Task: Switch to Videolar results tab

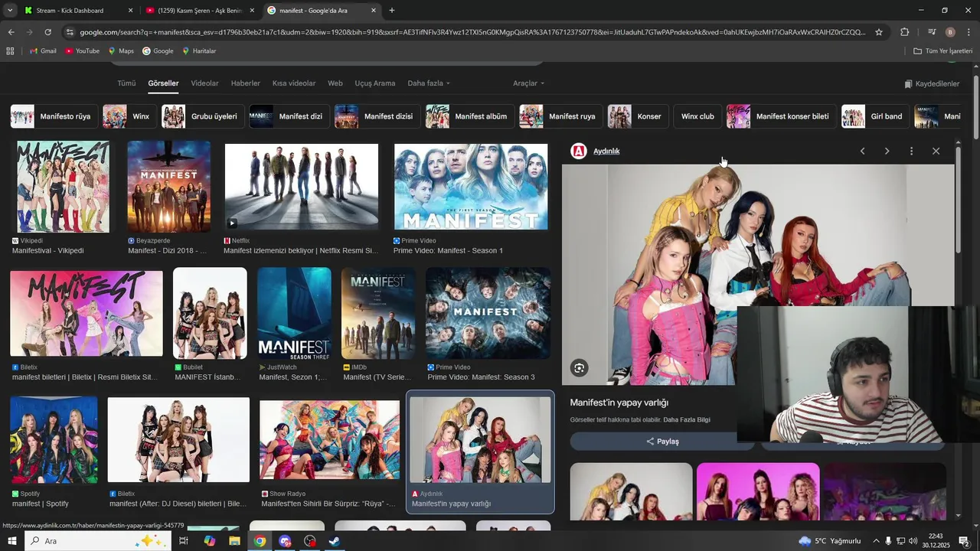Action: click(204, 83)
